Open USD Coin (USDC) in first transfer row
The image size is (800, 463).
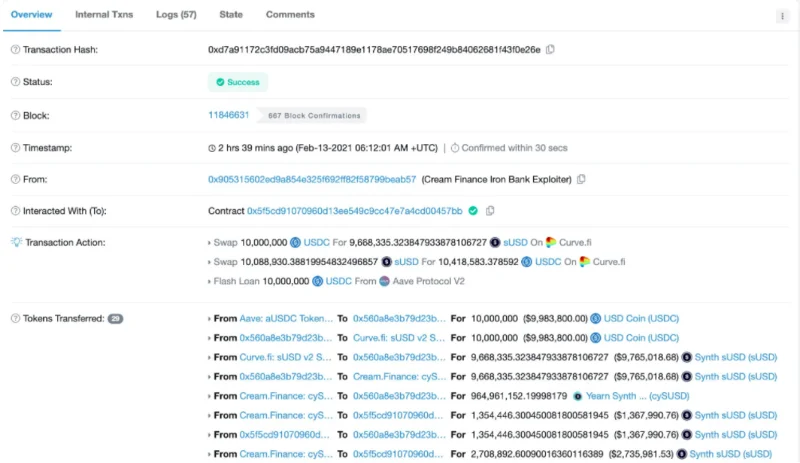[x=641, y=319]
